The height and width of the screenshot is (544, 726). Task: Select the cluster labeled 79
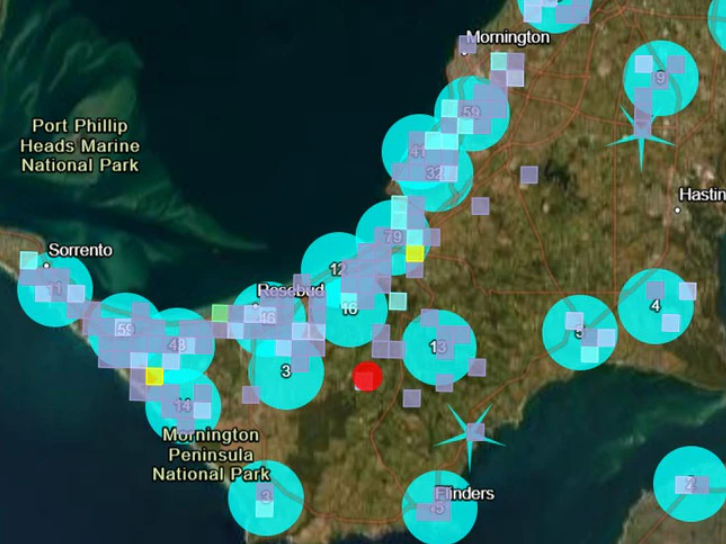392,237
